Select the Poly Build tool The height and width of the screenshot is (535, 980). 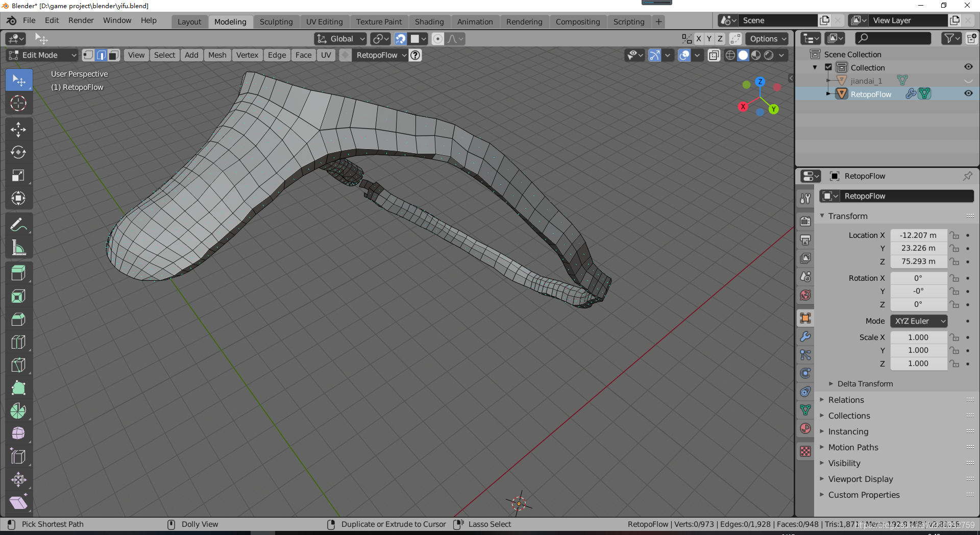pyautogui.click(x=18, y=388)
